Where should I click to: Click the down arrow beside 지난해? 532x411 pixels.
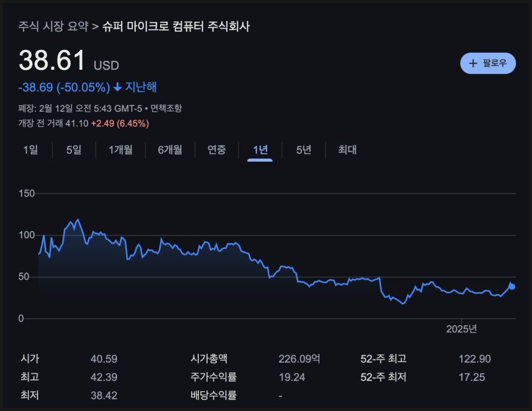(117, 87)
